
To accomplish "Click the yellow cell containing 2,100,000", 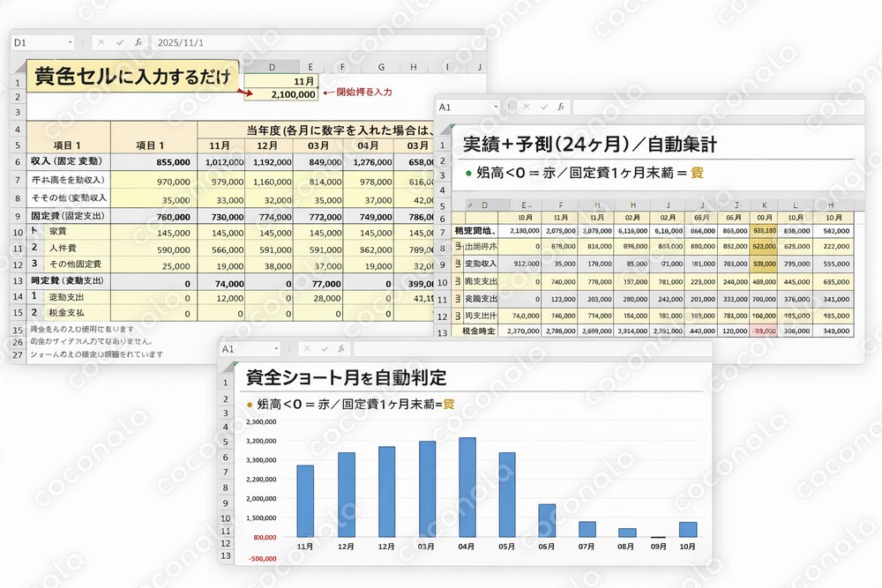I will coord(281,94).
